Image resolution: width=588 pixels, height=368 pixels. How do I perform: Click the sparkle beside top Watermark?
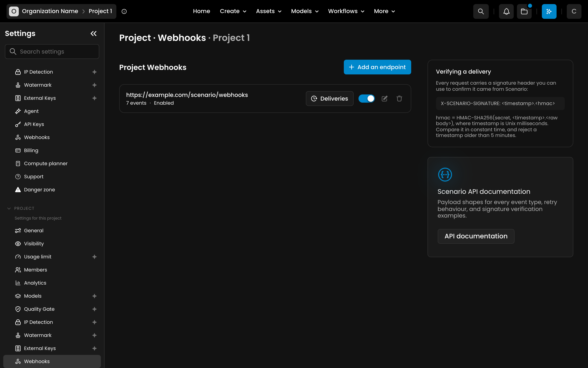point(95,85)
